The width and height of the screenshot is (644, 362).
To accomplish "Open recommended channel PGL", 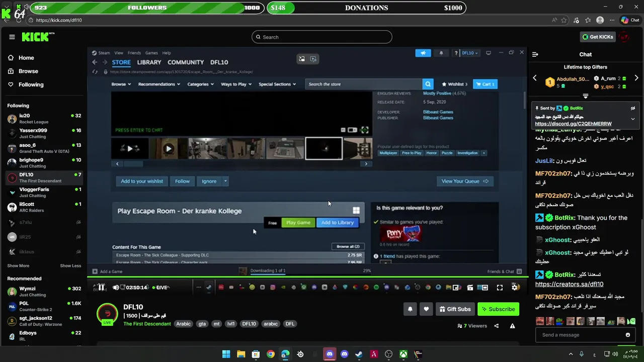I will 44,306.
